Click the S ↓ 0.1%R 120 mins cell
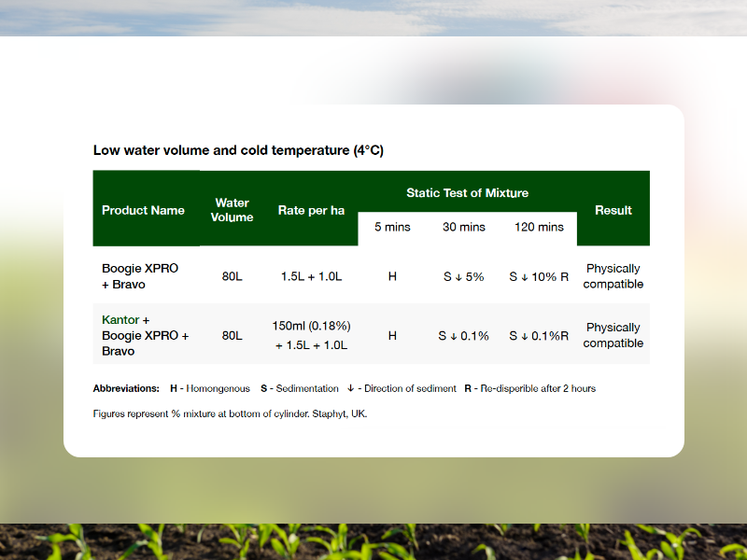The image size is (747, 560). click(539, 336)
